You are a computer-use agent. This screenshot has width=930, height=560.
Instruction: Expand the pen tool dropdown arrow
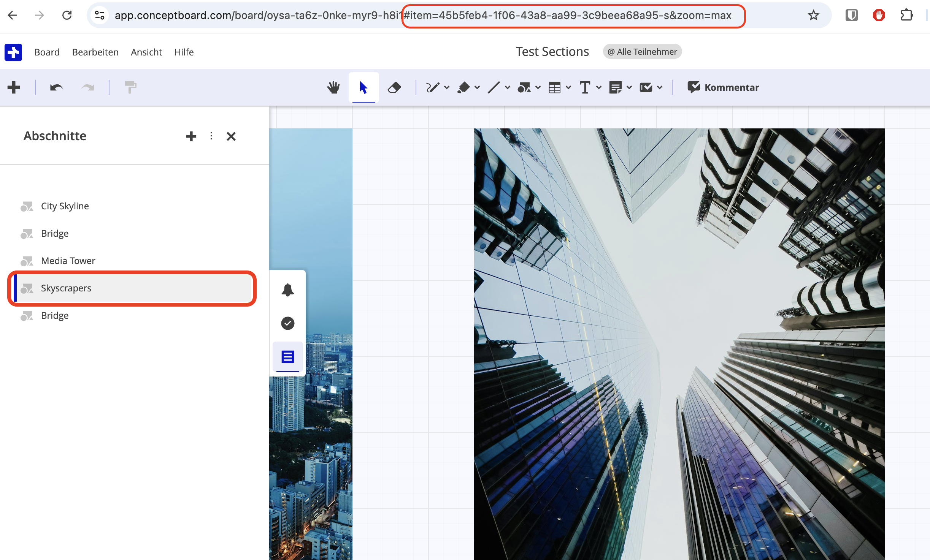point(447,88)
